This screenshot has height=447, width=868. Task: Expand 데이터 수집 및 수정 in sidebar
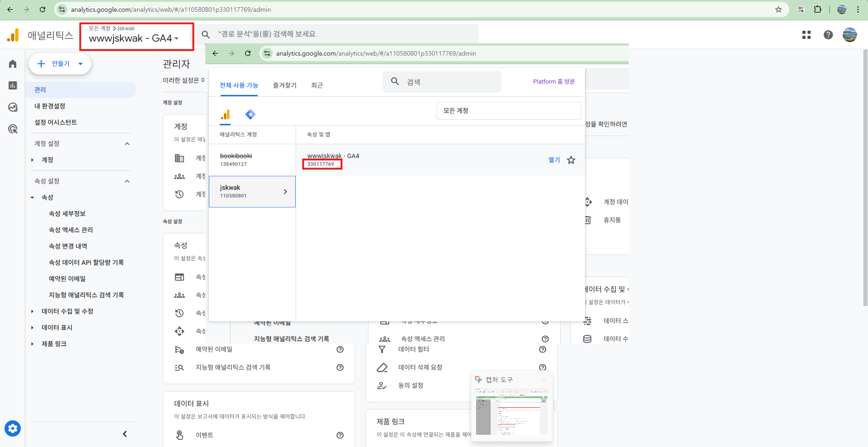click(x=33, y=311)
